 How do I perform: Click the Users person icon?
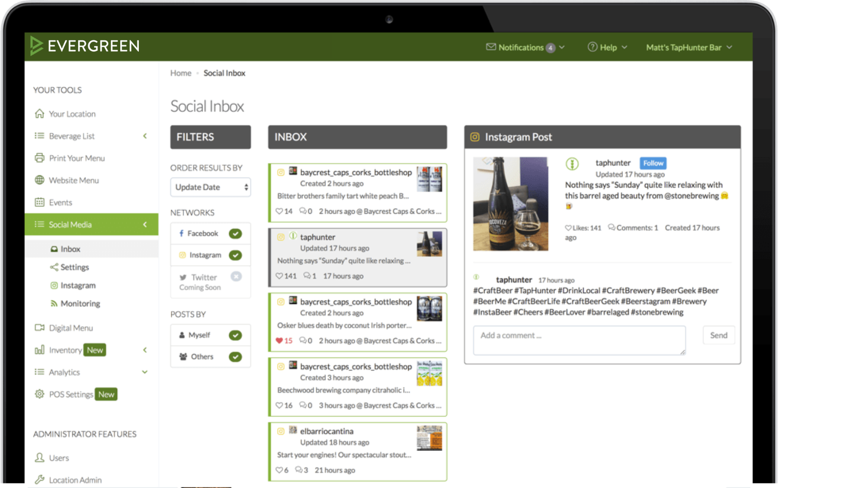coord(40,457)
